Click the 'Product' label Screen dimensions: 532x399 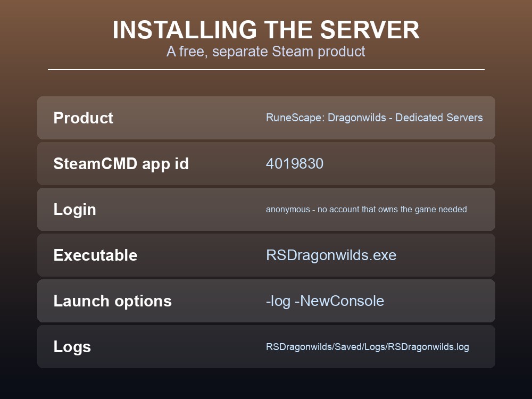[x=83, y=118]
